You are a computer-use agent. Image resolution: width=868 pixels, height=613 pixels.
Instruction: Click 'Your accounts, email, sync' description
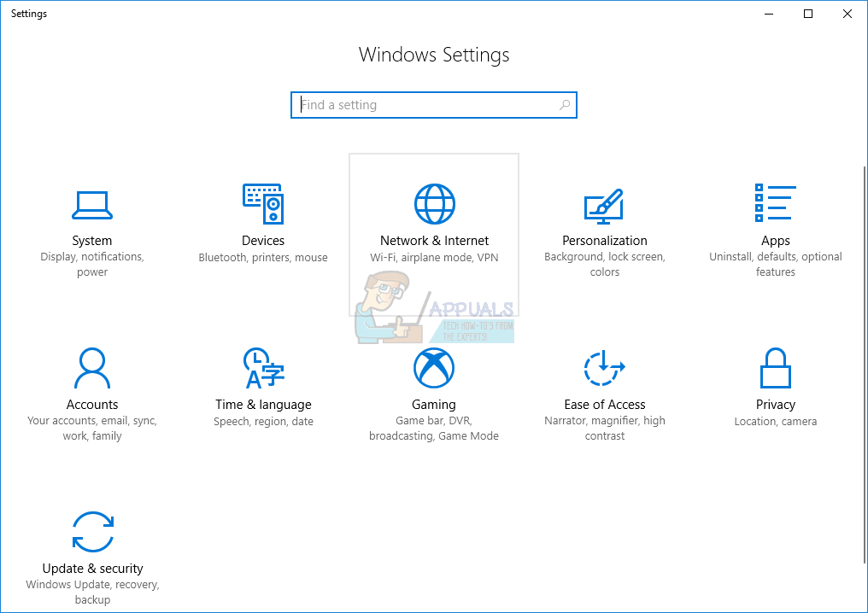92,421
